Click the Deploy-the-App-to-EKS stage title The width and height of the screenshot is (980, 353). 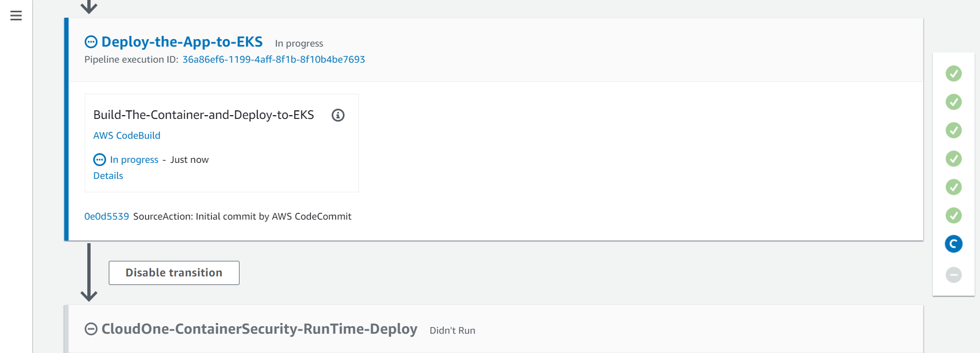[182, 42]
